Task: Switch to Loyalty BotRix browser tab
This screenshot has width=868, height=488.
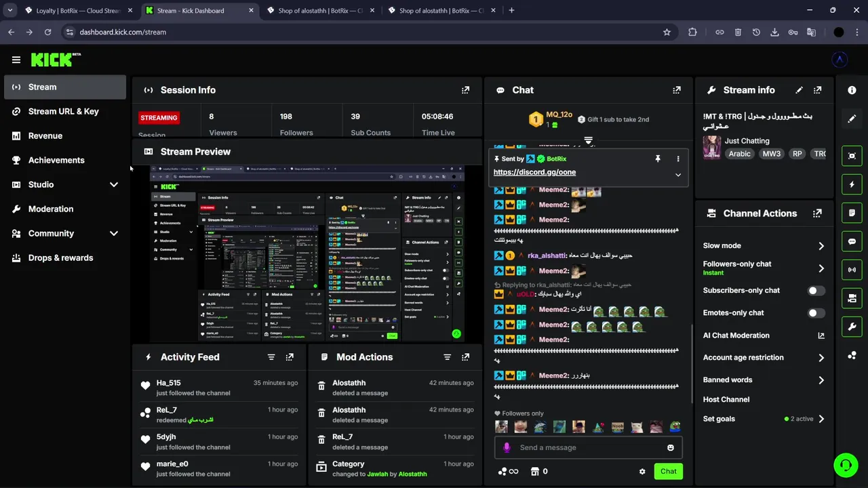Action: [78, 10]
